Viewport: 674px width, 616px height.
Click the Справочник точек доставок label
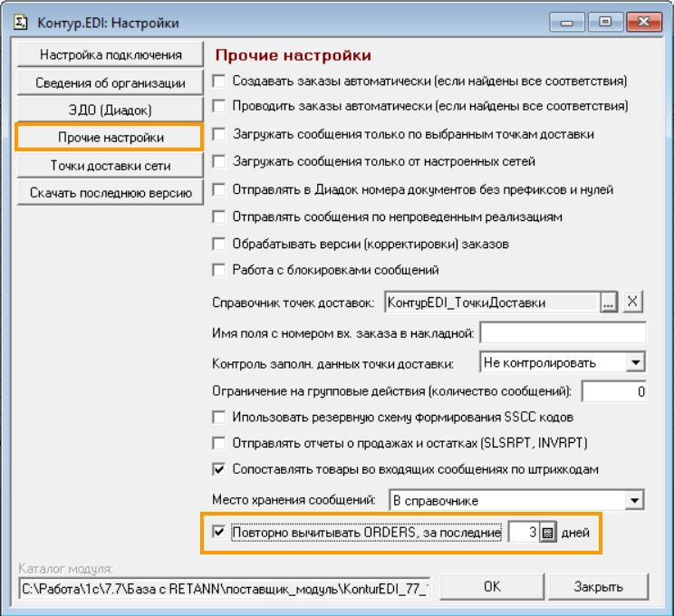click(x=294, y=303)
